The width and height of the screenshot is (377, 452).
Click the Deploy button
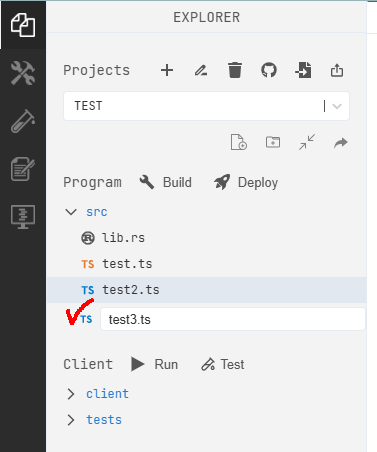click(x=246, y=182)
